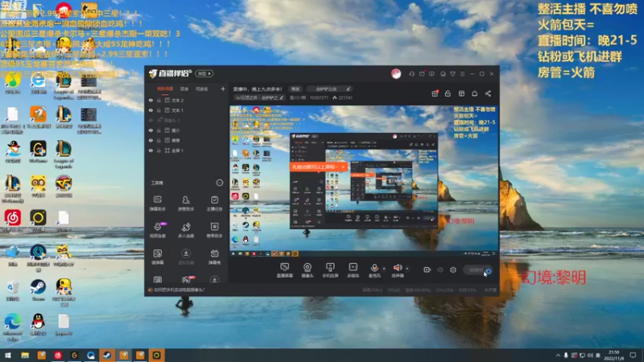Open the customer service headset icon
This screenshot has height=362, width=644.
(411, 74)
